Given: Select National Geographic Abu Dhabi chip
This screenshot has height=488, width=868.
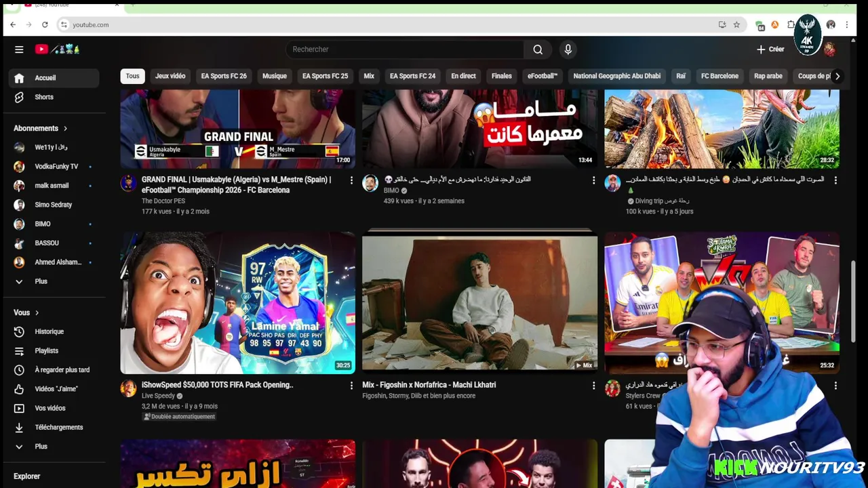Looking at the screenshot, I should coord(616,76).
